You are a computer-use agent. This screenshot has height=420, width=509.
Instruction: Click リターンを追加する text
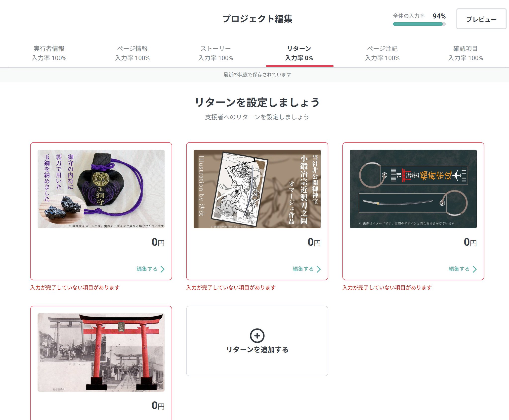click(x=257, y=350)
